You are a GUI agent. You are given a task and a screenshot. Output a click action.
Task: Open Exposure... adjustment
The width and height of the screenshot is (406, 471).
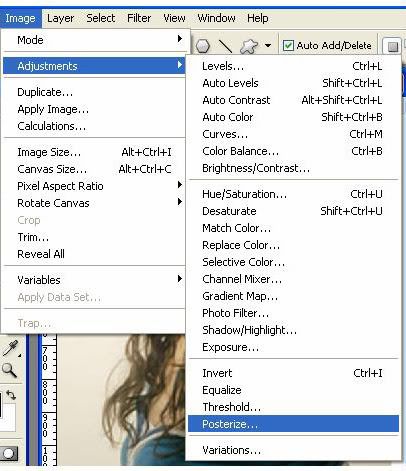click(293, 347)
